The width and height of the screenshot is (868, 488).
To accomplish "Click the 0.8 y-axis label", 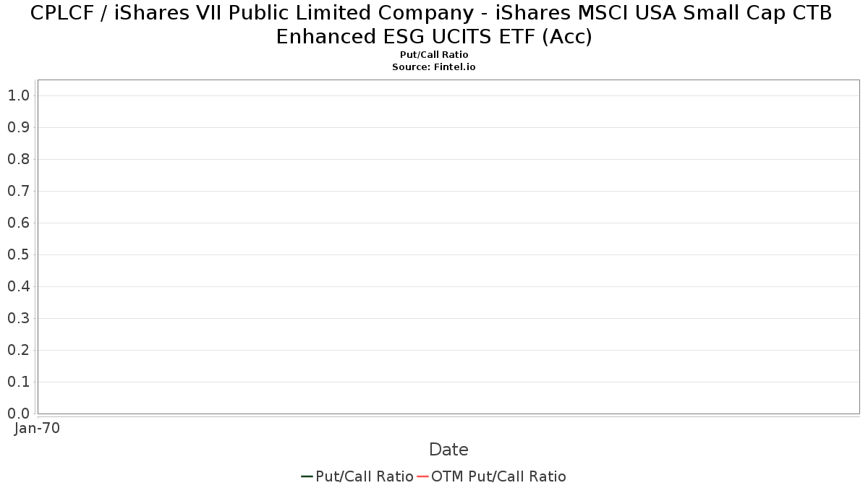I will coord(18,159).
